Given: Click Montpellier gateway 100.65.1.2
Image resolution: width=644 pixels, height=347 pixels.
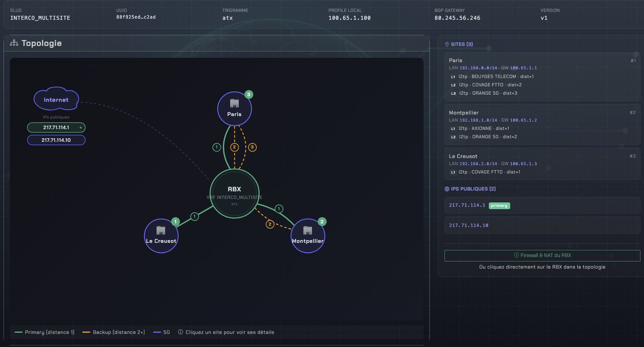Looking at the screenshot, I should pyautogui.click(x=523, y=120).
